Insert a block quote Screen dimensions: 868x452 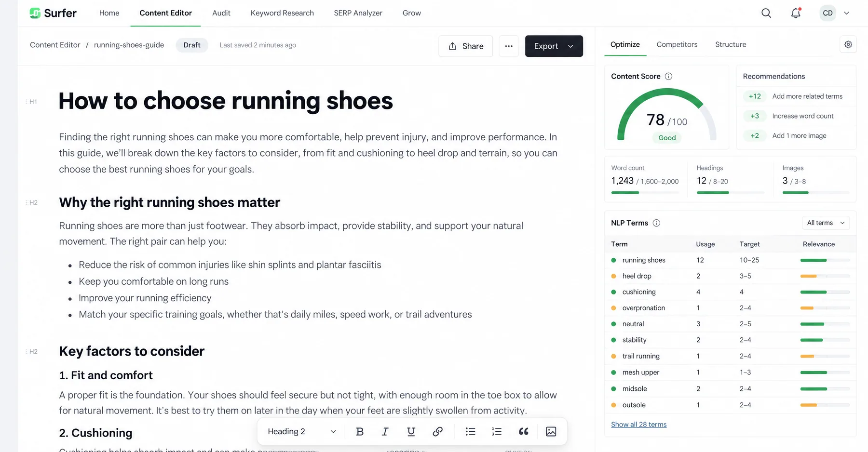(x=524, y=432)
